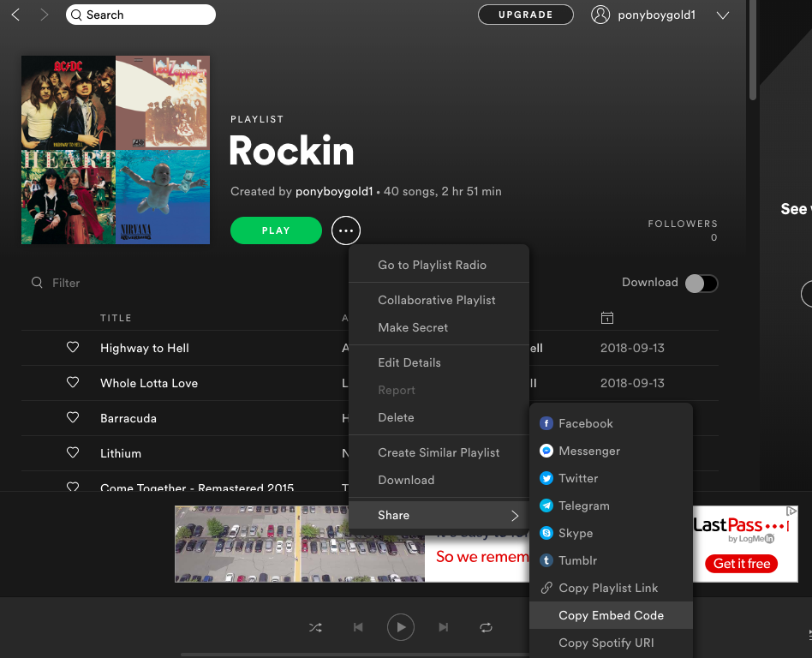Click the Rockin playlist title
The height and width of the screenshot is (658, 812).
click(291, 151)
